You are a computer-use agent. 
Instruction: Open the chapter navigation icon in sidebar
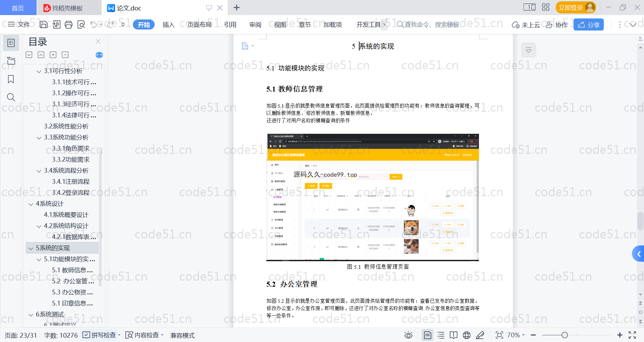[x=11, y=61]
